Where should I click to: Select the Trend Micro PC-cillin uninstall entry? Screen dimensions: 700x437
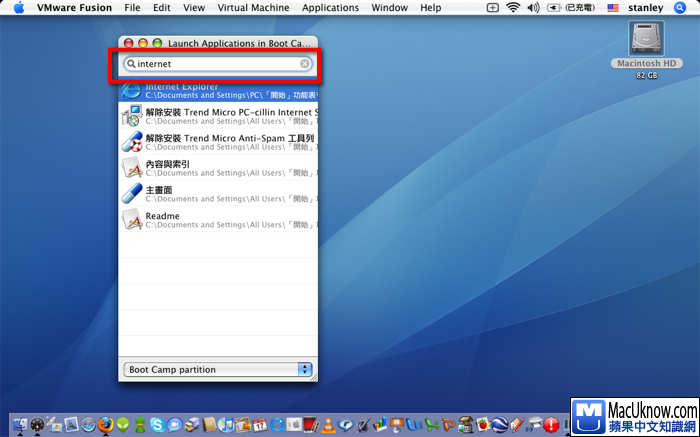[x=215, y=117]
